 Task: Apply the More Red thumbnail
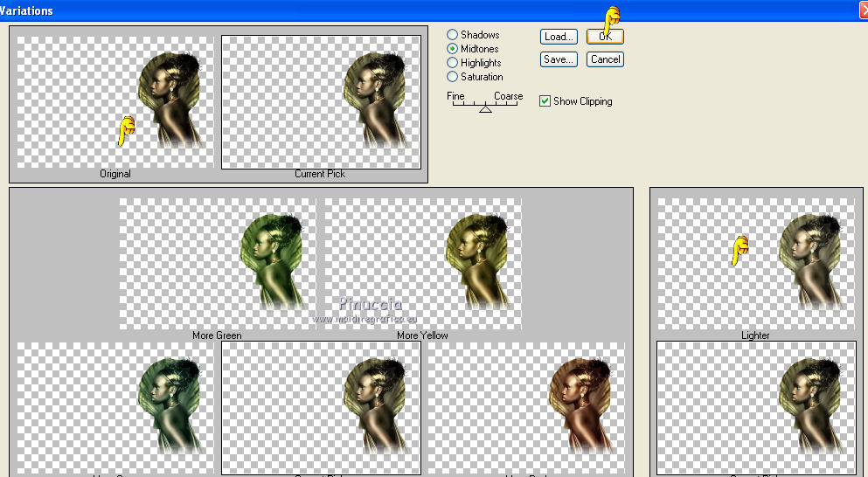coord(526,408)
